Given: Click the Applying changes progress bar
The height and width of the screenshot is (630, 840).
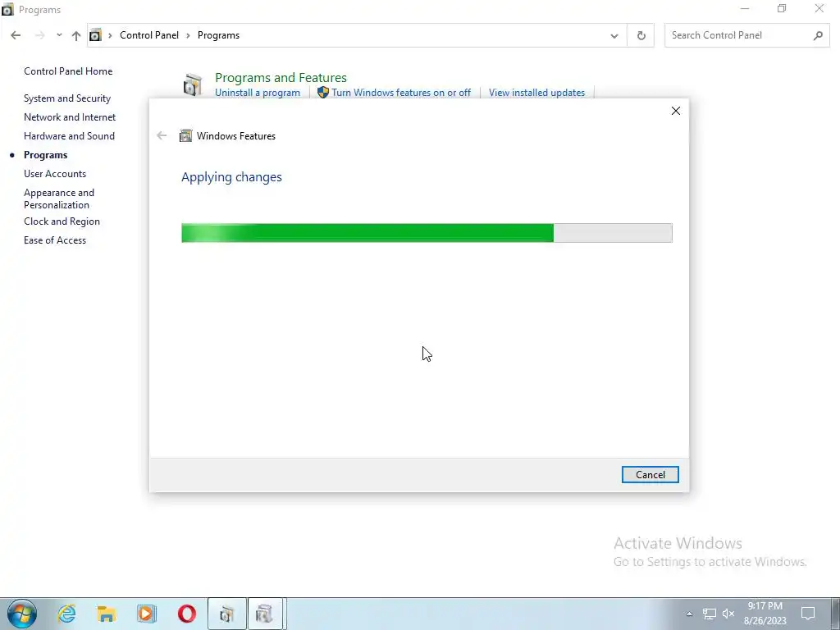Looking at the screenshot, I should [427, 233].
